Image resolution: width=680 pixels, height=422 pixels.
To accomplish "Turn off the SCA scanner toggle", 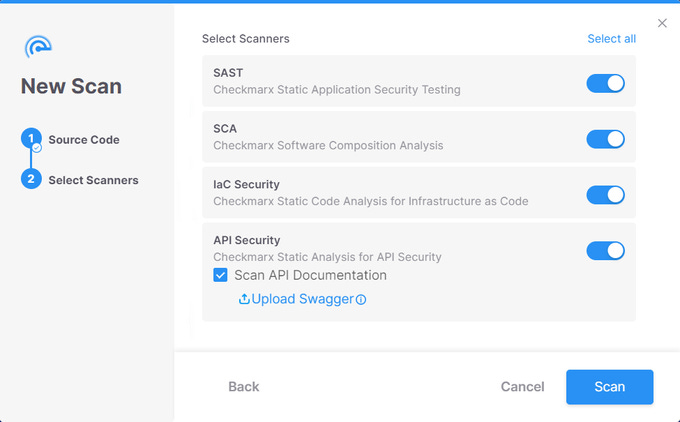I will click(x=605, y=139).
